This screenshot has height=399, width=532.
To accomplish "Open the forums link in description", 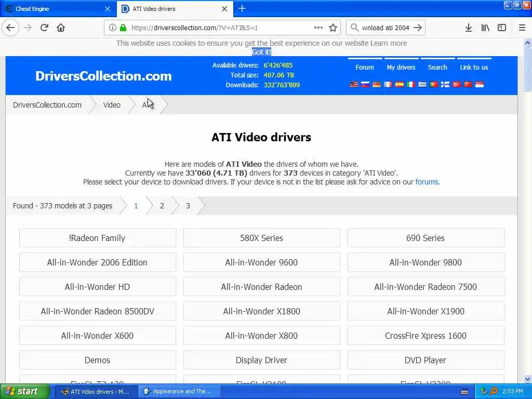I will [x=427, y=182].
